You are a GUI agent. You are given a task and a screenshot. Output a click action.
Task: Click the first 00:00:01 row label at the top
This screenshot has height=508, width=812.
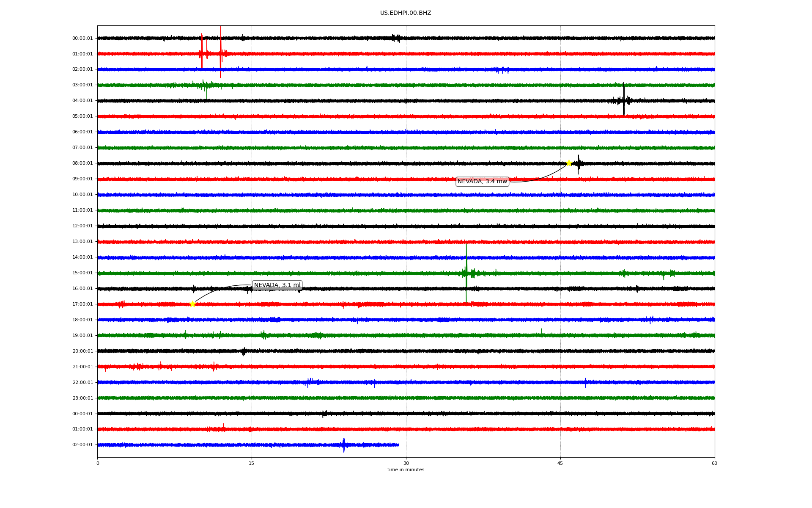tap(82, 39)
